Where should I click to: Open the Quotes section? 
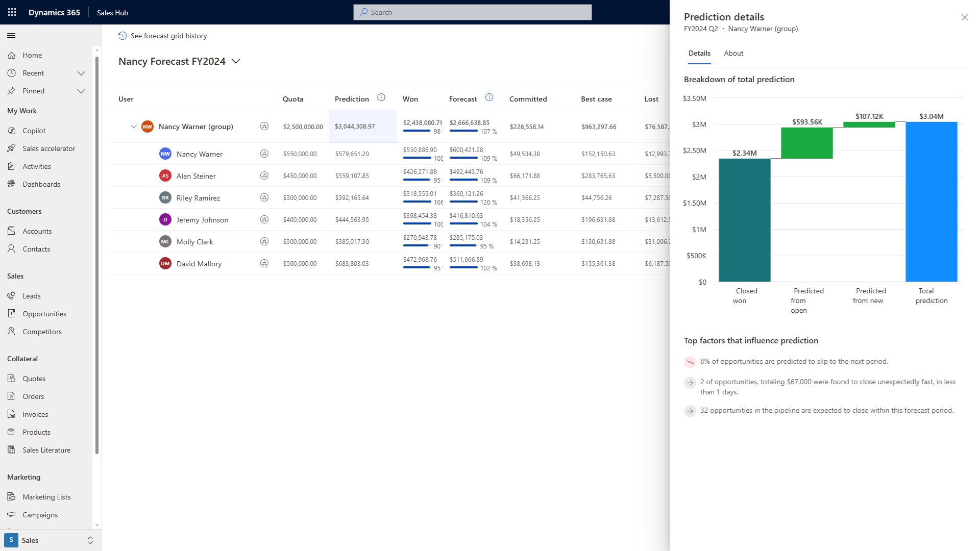34,378
